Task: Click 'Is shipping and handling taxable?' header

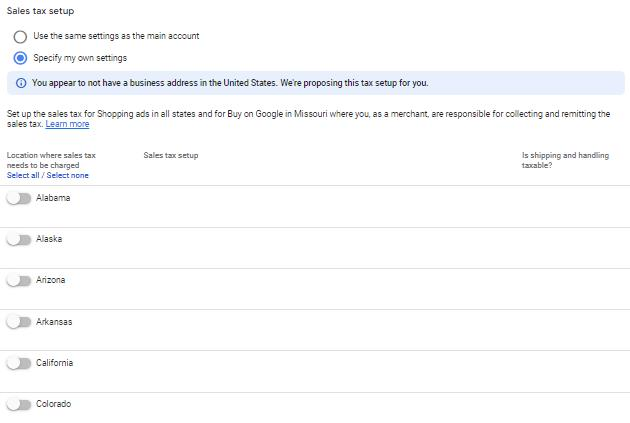Action: pyautogui.click(x=565, y=160)
